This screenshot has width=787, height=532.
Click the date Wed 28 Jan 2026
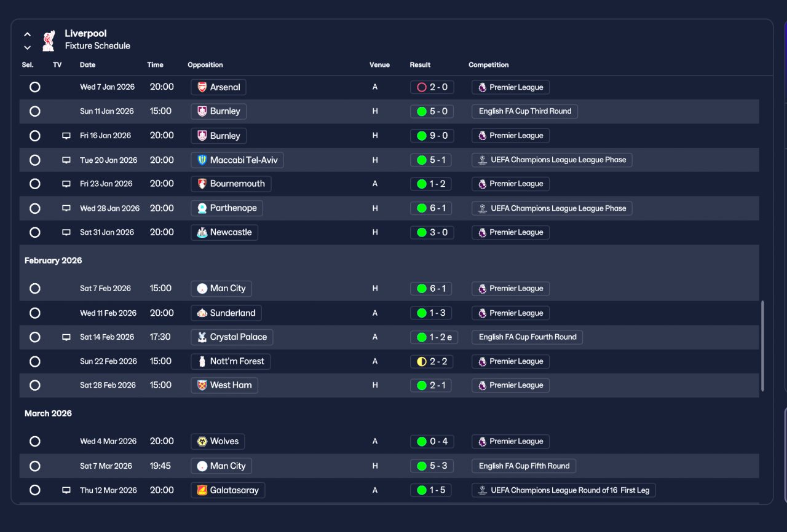tap(109, 208)
